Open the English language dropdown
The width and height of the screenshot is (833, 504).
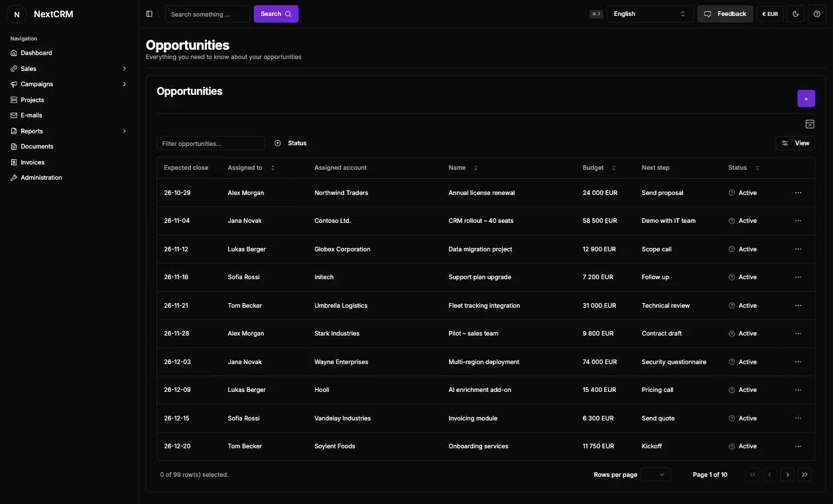click(x=650, y=14)
